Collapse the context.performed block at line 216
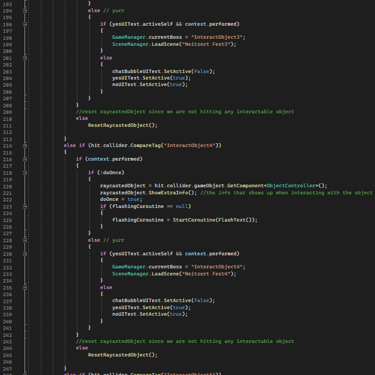This screenshot has width=375, height=375. pyautogui.click(x=25, y=159)
